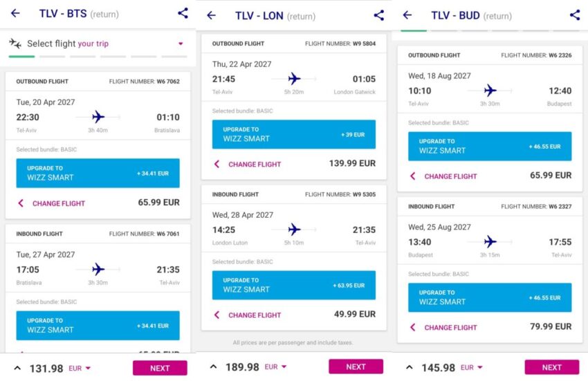This screenshot has height=381, width=588.
Task: Upgrade Bratislava outbound flight to Wizz Smart
Action: pos(98,173)
